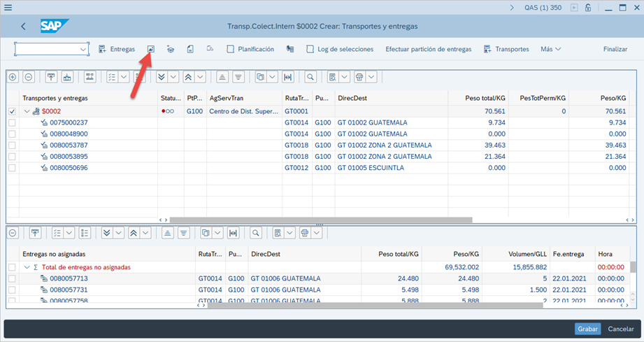Click Efectuar partición de entregas
Viewport: 644px width, 342px height.
(428, 50)
